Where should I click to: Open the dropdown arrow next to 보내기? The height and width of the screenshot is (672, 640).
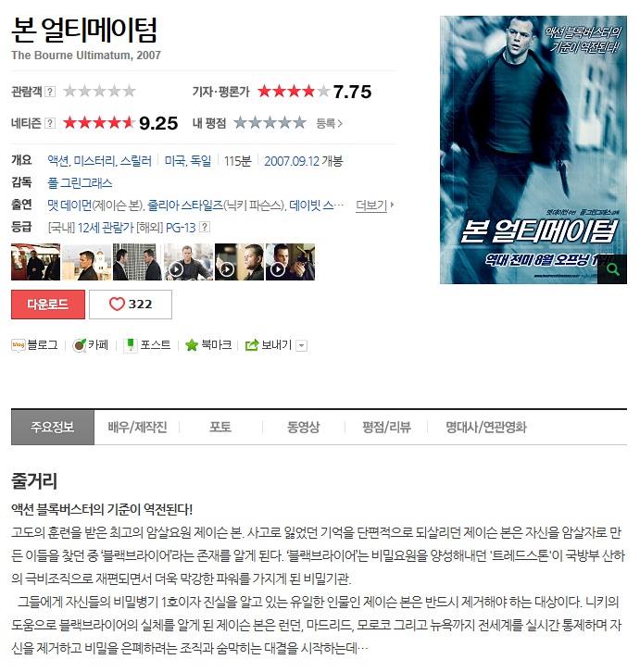click(x=302, y=346)
